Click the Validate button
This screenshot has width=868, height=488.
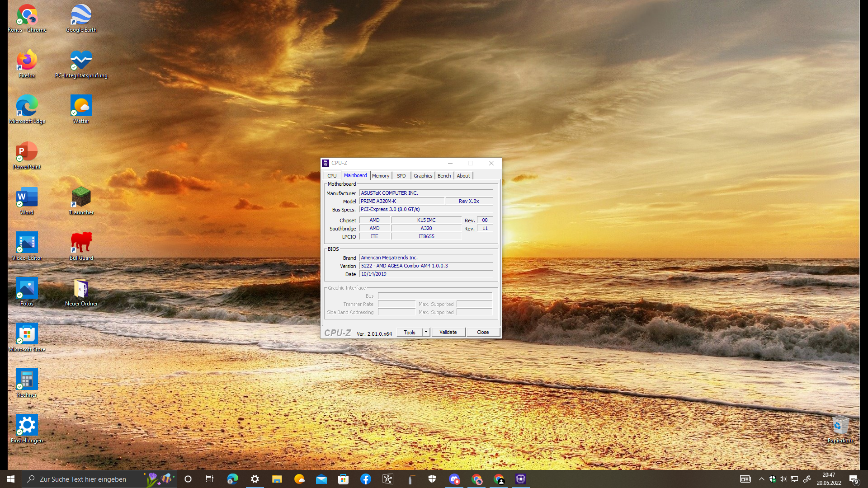pyautogui.click(x=448, y=332)
